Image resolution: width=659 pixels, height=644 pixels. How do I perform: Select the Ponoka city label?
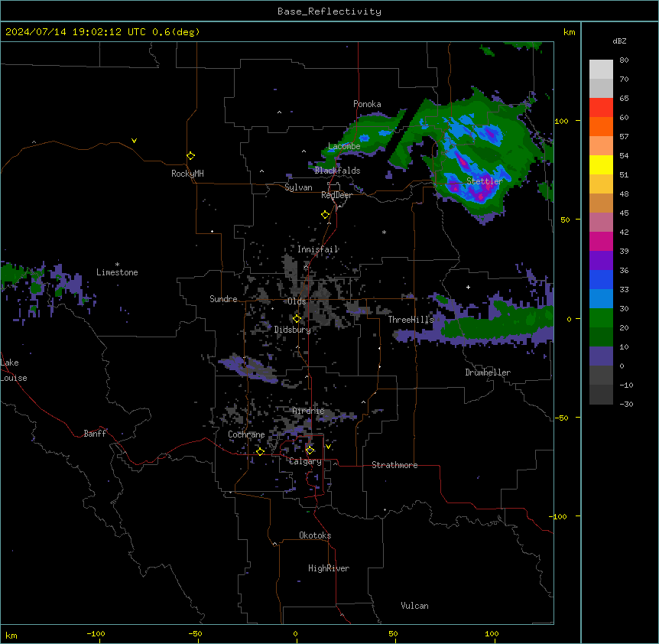367,104
